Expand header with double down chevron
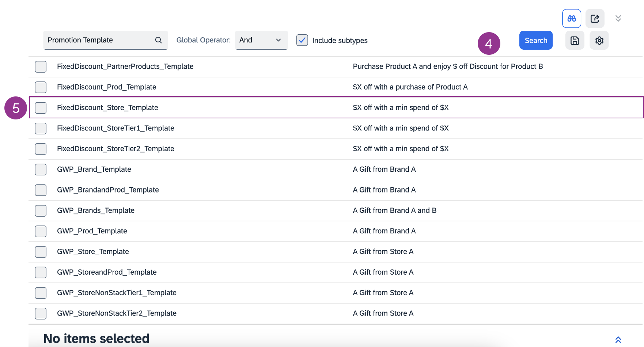 pyautogui.click(x=618, y=19)
